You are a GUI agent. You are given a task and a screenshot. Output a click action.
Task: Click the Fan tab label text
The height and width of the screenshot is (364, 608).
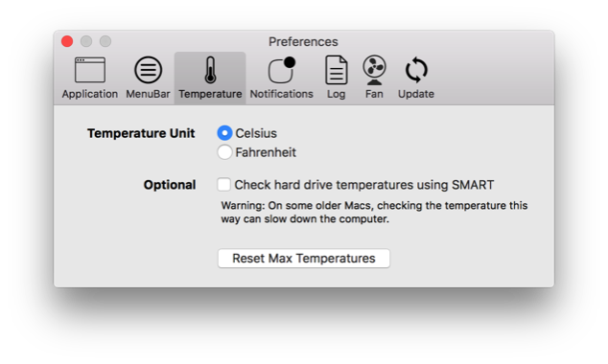pos(374,94)
